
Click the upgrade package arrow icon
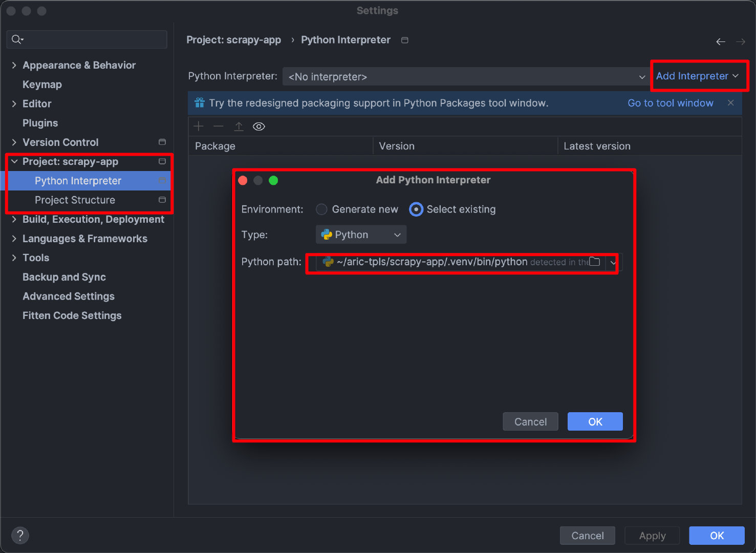click(x=239, y=126)
